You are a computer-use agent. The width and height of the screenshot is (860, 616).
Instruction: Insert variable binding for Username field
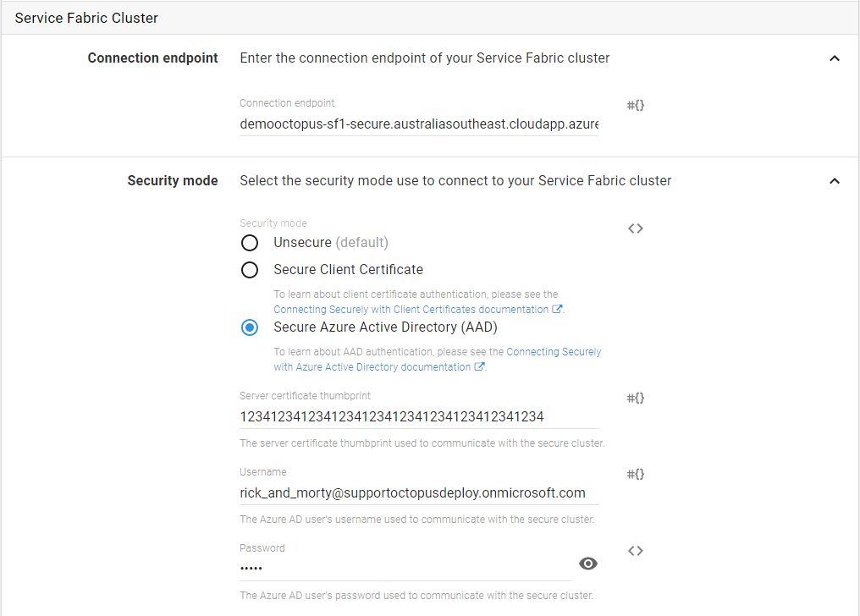(636, 474)
